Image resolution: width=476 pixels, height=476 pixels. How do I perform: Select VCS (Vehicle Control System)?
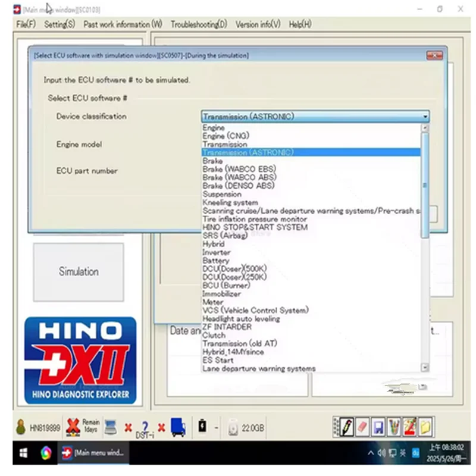[311, 310]
